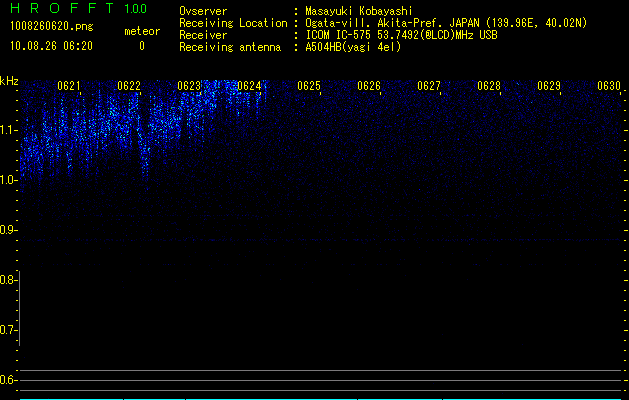Screen dimensions: 629x400
Task: Click the 0624 time marker
Action: 249,86
